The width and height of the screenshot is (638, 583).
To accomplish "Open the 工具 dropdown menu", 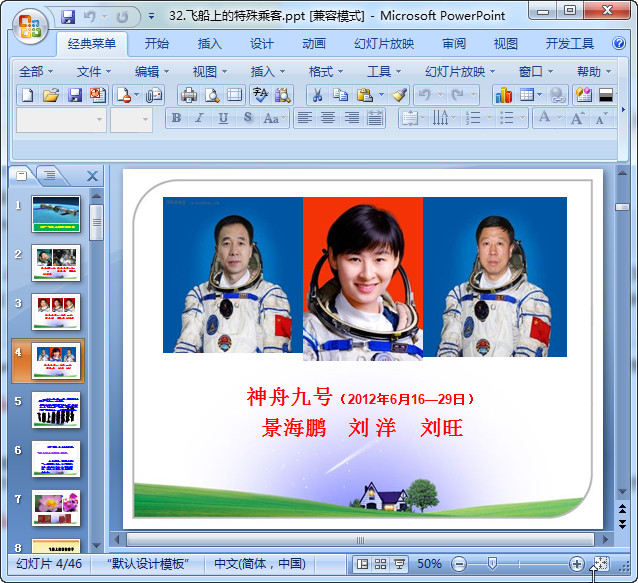I will 384,72.
